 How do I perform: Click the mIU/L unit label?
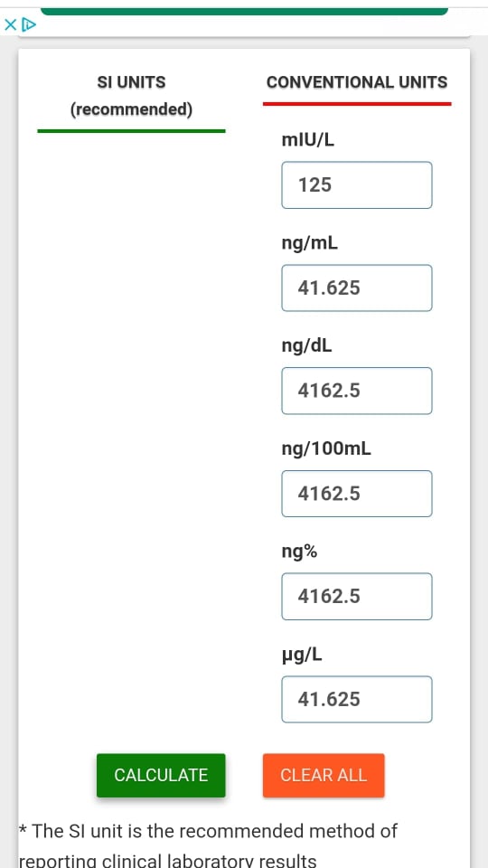[x=308, y=141]
